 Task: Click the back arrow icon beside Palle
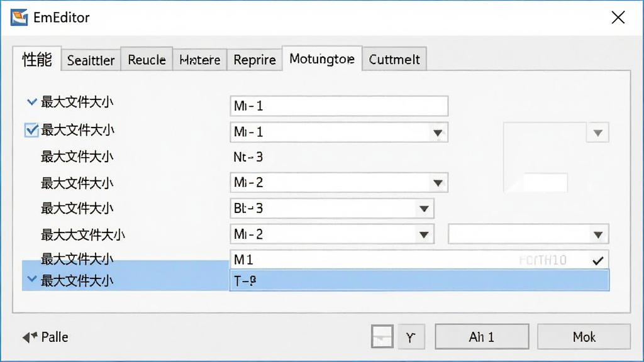click(30, 337)
